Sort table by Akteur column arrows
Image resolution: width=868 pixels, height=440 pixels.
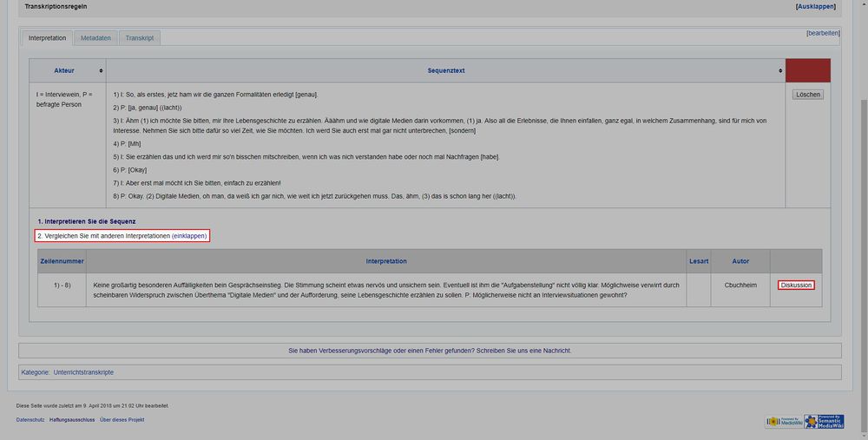pos(101,70)
